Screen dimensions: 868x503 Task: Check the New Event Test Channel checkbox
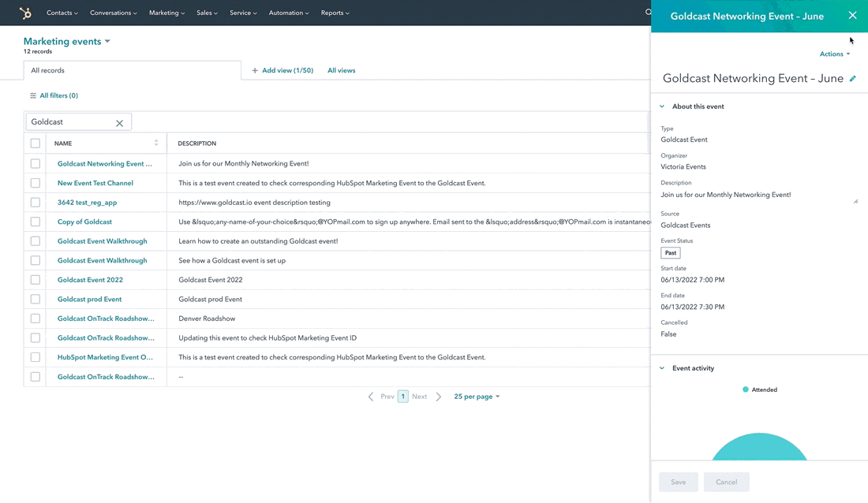[36, 183]
